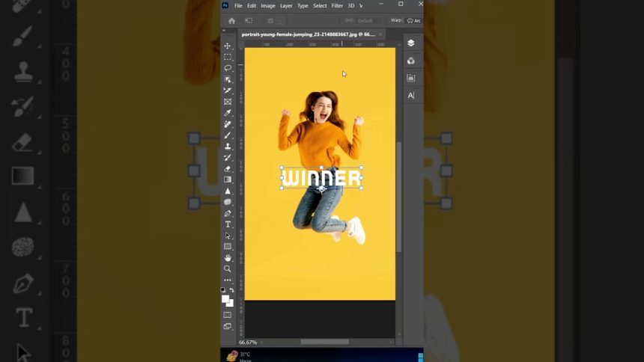Open the three-dots Edit Toolbar menu
Screen dimensions: 644x362
point(228,280)
